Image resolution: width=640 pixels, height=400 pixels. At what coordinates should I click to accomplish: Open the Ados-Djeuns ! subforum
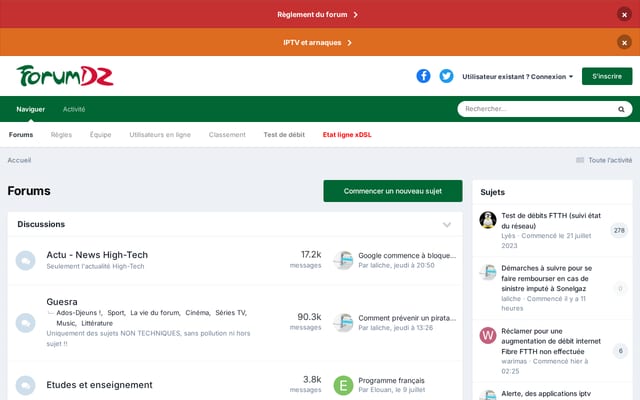pyautogui.click(x=79, y=313)
